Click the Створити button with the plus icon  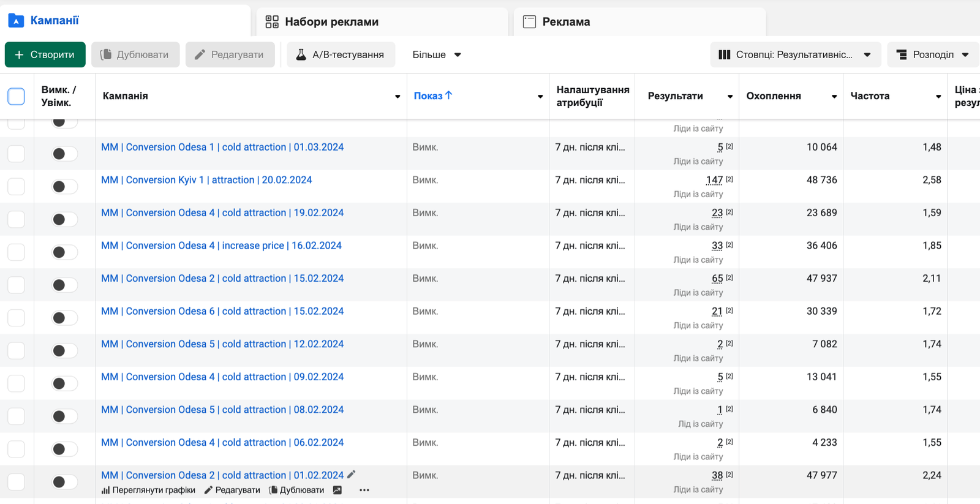45,55
